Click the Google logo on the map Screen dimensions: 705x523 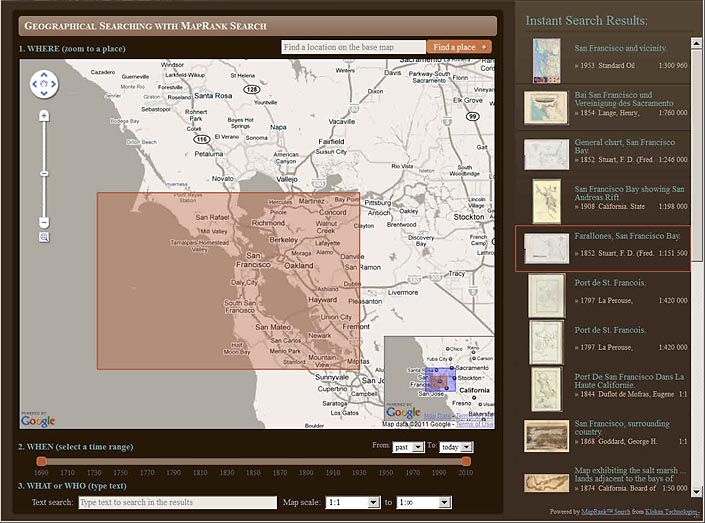click(38, 420)
